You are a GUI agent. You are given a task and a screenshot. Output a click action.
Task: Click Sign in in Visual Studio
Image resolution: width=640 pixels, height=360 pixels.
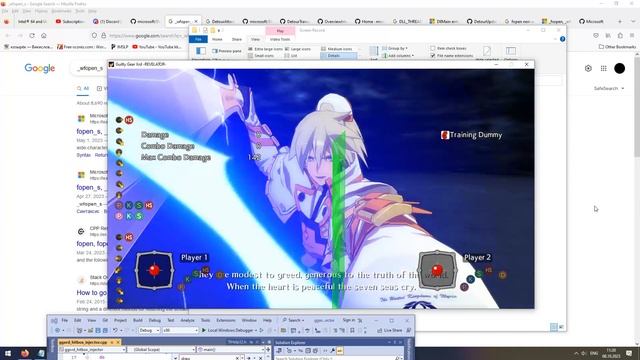[x=349, y=320]
